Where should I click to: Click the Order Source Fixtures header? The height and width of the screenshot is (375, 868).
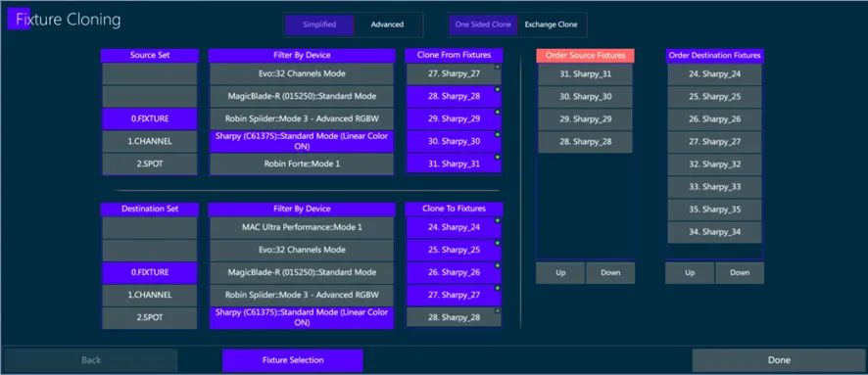click(585, 55)
